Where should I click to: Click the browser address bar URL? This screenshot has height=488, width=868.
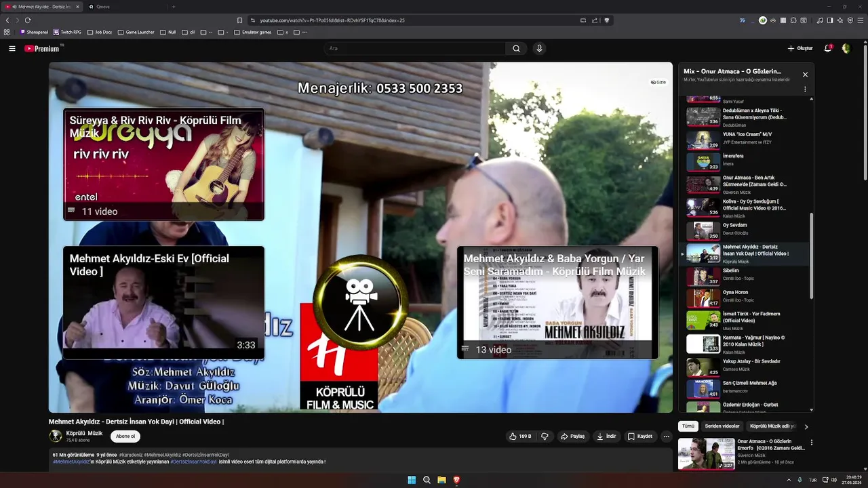[x=332, y=20]
